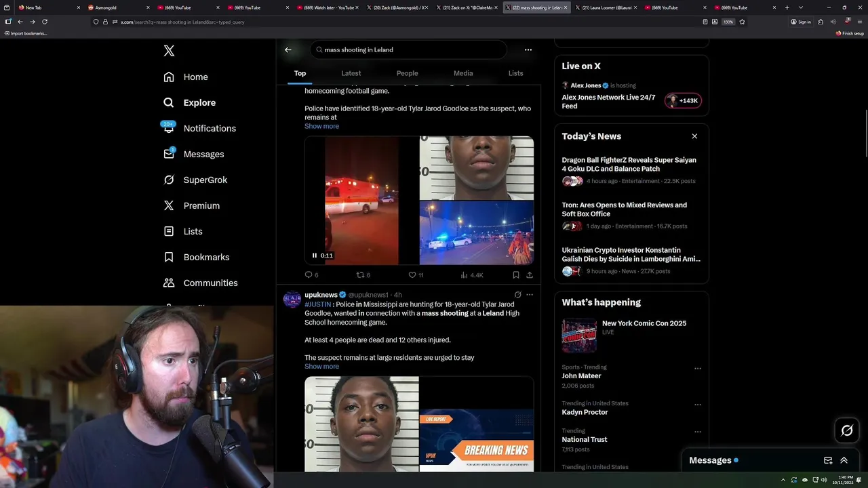
Task: Open the upuknews account name link
Action: pos(321,295)
